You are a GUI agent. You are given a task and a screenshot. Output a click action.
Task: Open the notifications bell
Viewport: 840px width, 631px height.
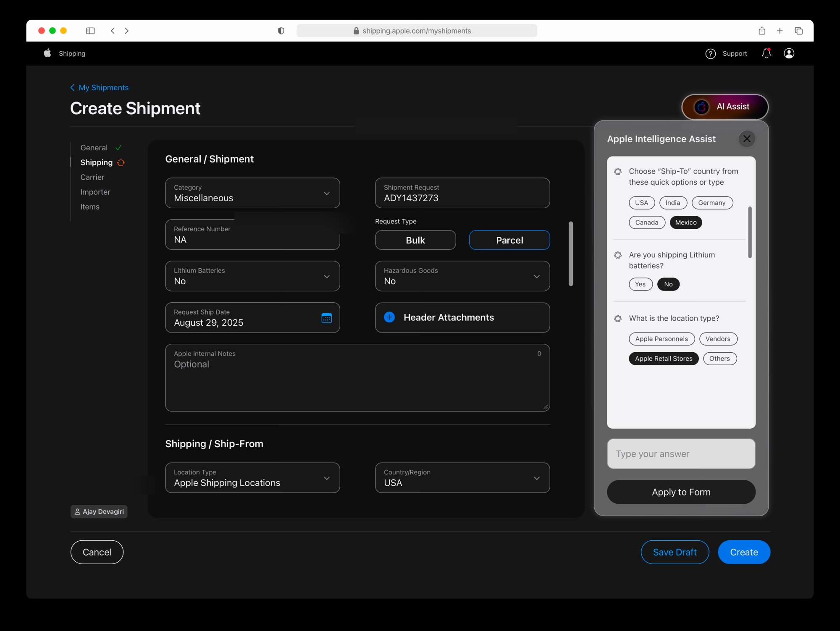click(x=766, y=53)
